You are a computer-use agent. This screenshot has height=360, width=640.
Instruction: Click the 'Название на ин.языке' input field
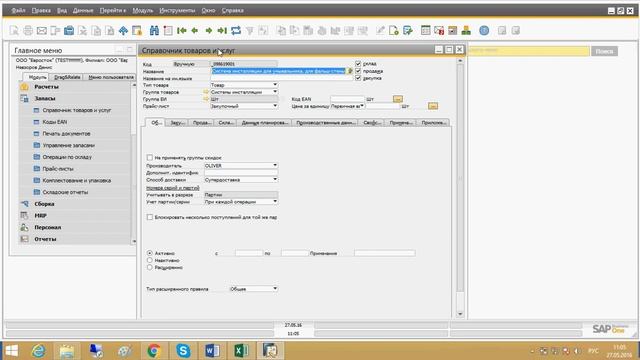(x=282, y=78)
